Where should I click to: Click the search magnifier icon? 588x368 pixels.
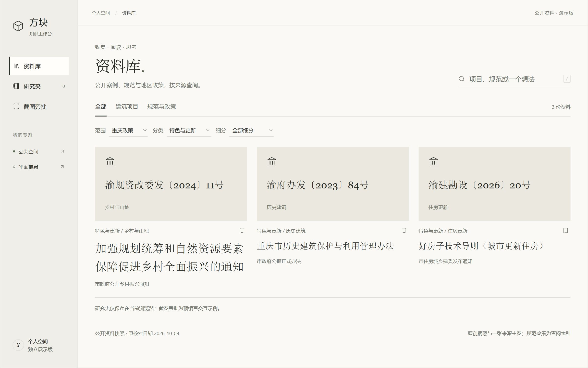pyautogui.click(x=462, y=79)
